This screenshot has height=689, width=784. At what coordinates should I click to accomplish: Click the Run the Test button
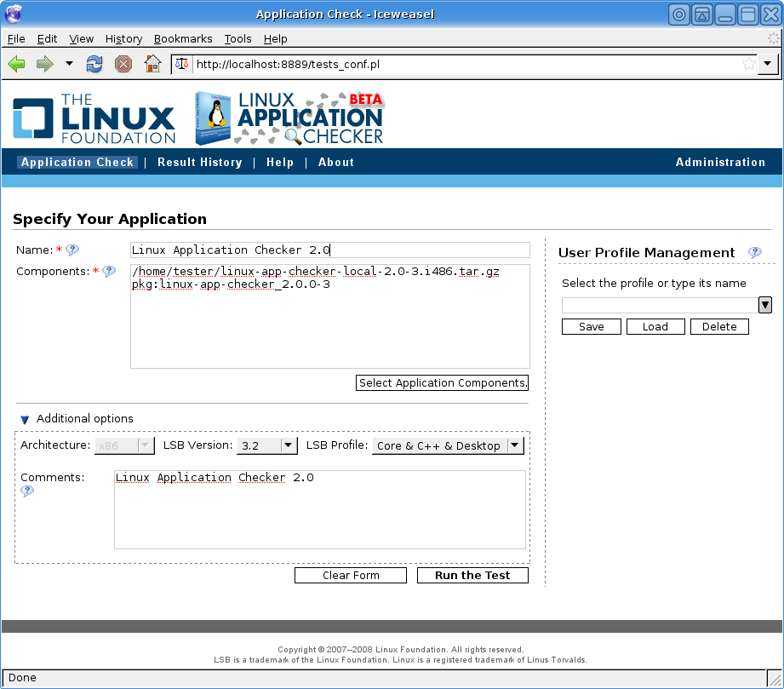472,576
